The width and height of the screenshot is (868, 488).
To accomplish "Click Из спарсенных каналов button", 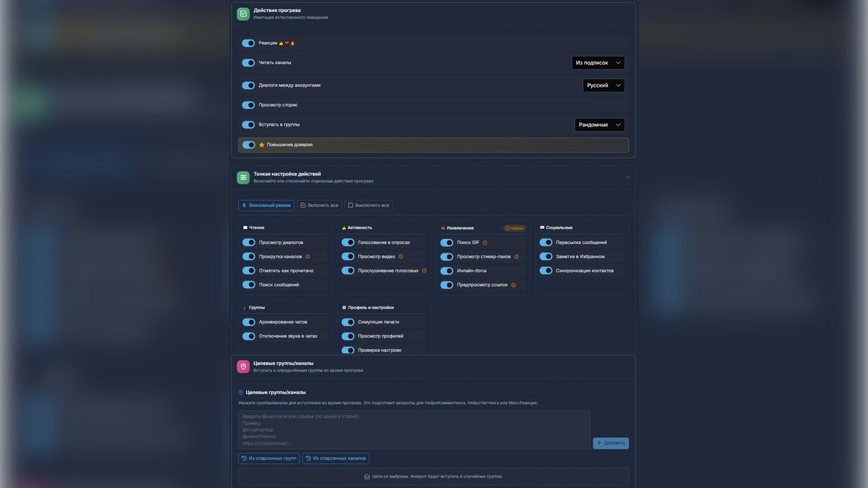I will click(x=336, y=458).
